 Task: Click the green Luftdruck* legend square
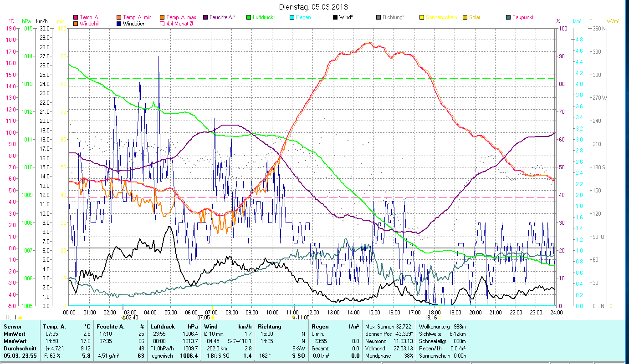(x=249, y=17)
